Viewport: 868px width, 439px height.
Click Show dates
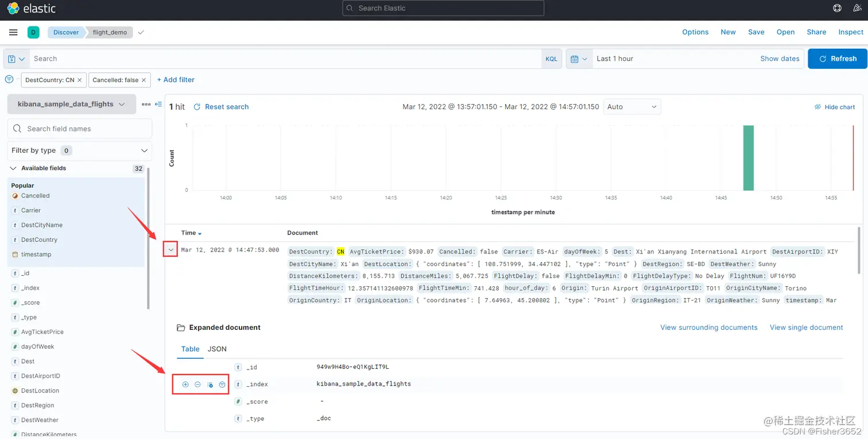(x=780, y=59)
